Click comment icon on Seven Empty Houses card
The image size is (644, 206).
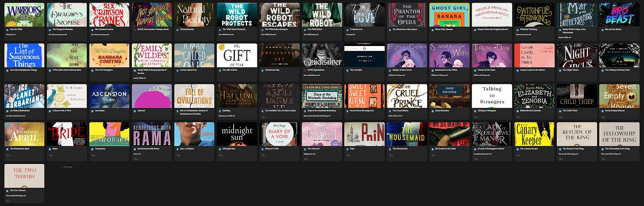click(603, 117)
